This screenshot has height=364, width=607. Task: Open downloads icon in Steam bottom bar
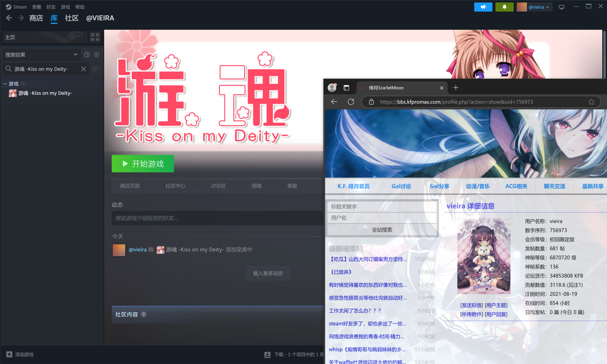[x=267, y=355]
